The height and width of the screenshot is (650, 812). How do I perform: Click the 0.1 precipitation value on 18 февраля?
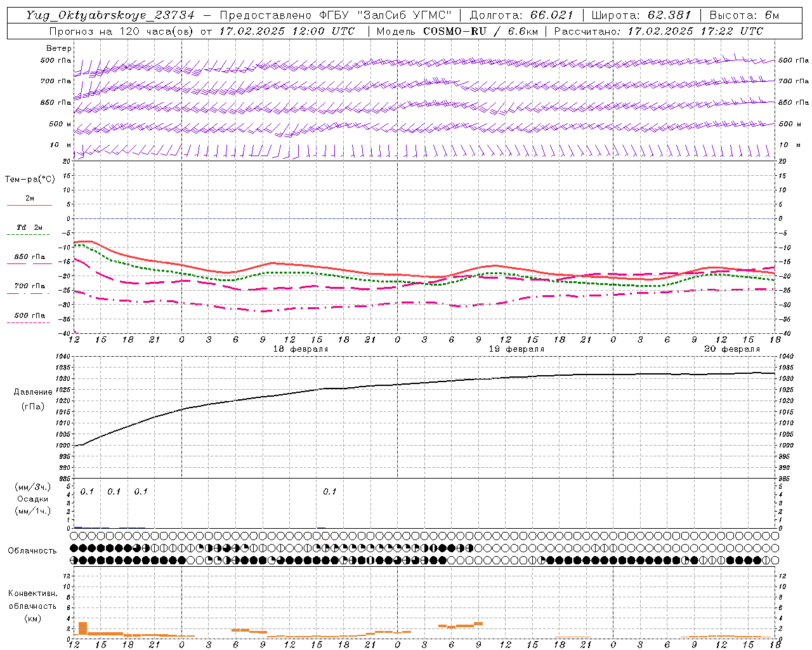(330, 492)
